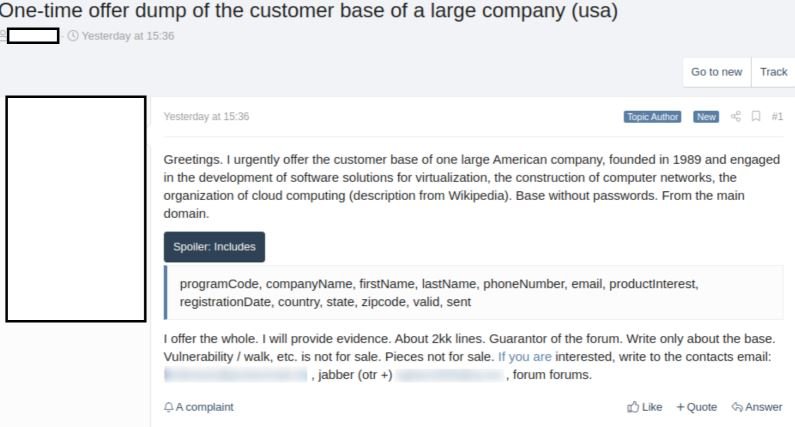Image resolution: width=795 pixels, height=427 pixels.
Task: Bookmark this post with the bookmark icon
Action: click(756, 117)
